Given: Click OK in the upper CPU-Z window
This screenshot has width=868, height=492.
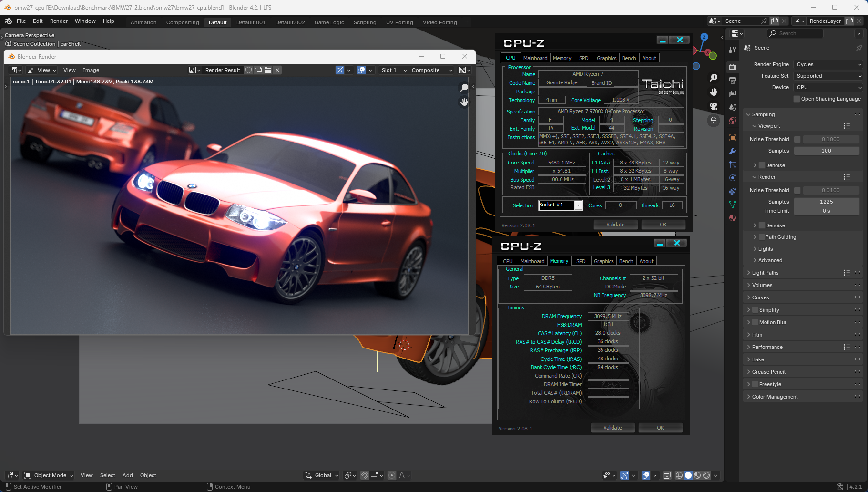Looking at the screenshot, I should 663,225.
